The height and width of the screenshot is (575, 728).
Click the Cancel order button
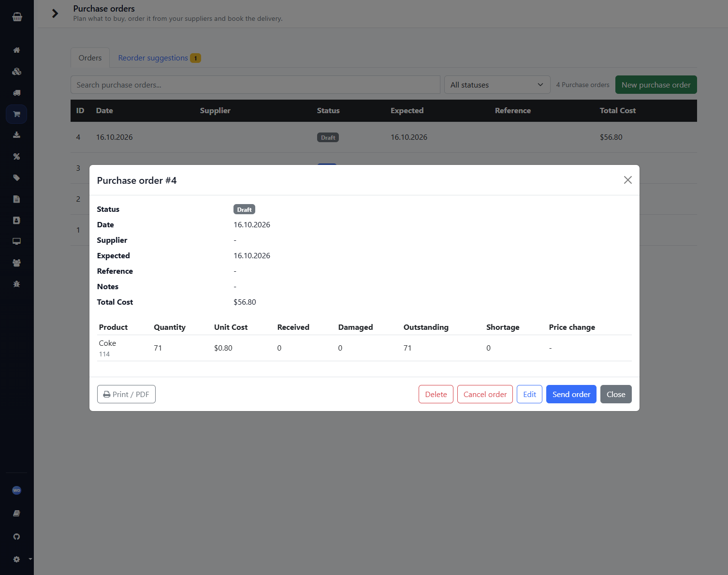[485, 394]
